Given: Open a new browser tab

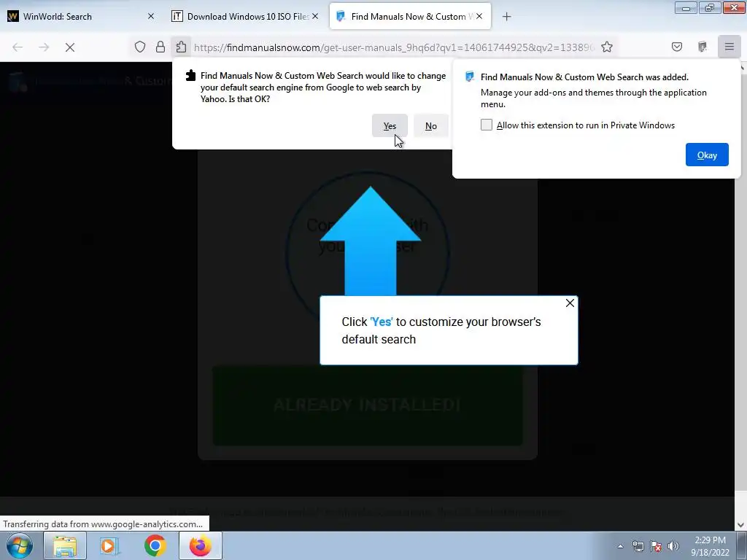Looking at the screenshot, I should [x=506, y=17].
